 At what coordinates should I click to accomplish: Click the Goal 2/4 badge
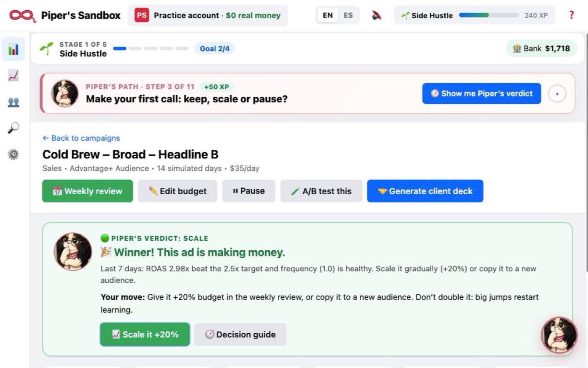pyautogui.click(x=215, y=49)
